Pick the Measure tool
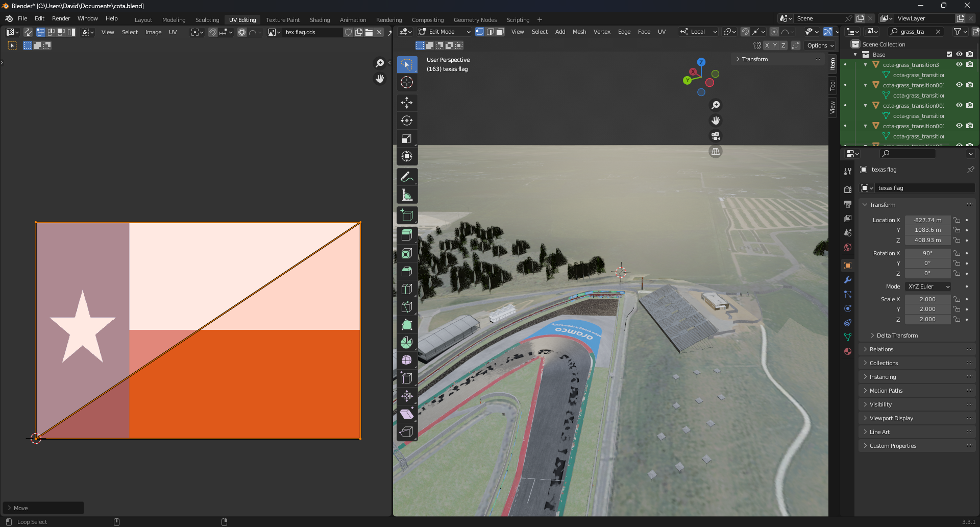Screen dimensions: 980x527 coord(407,195)
